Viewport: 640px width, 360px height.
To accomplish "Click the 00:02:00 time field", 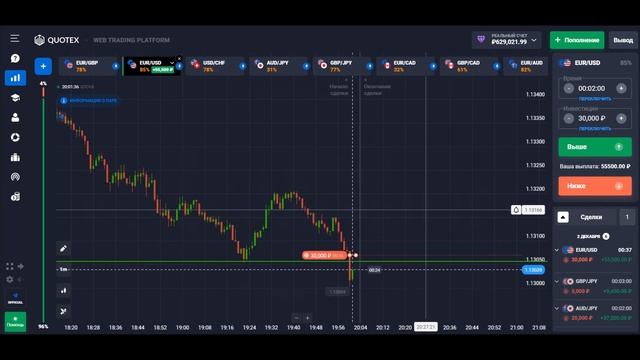I will 591,88.
